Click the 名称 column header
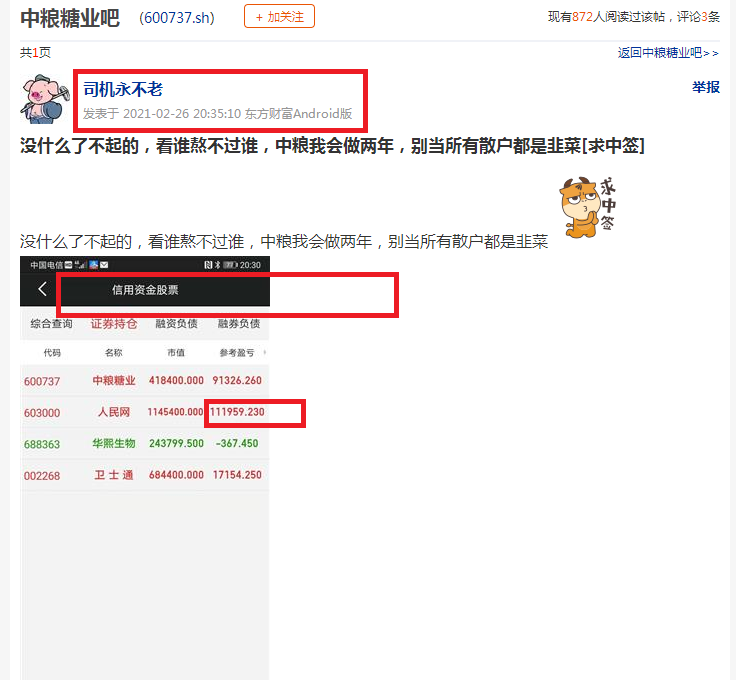 [114, 352]
